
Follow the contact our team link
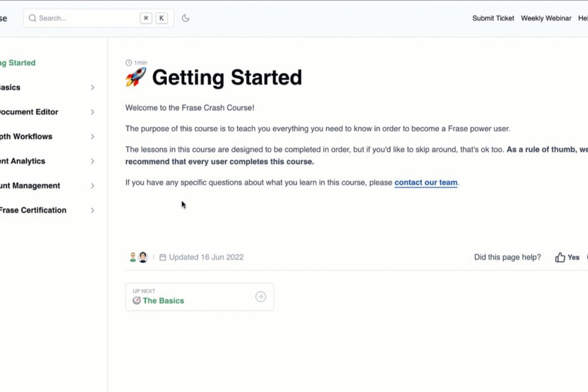tap(426, 183)
